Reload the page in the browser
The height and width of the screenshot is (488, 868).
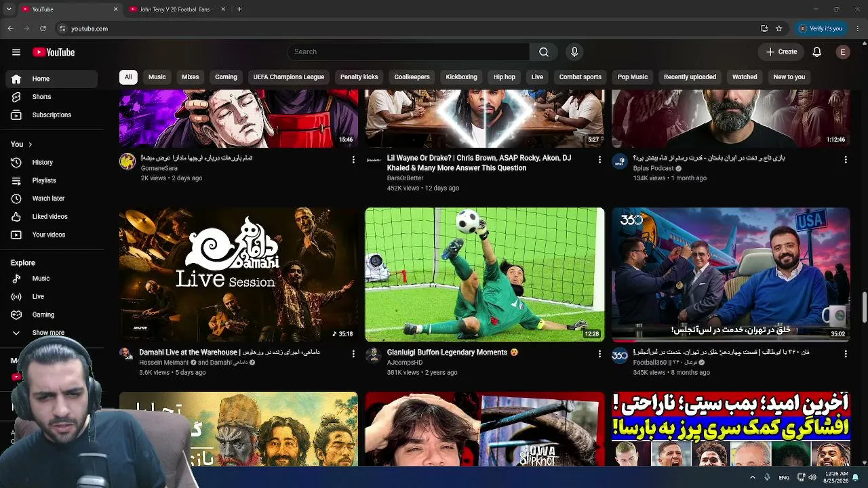43,28
